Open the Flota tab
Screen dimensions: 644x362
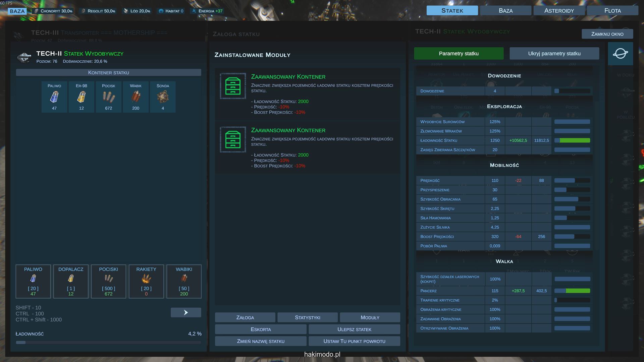click(x=612, y=11)
